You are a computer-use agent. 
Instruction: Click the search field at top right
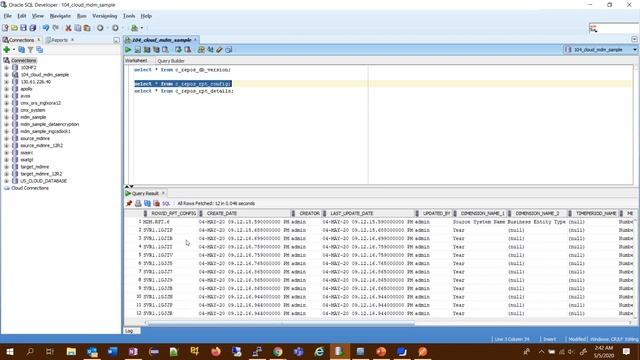point(613,28)
